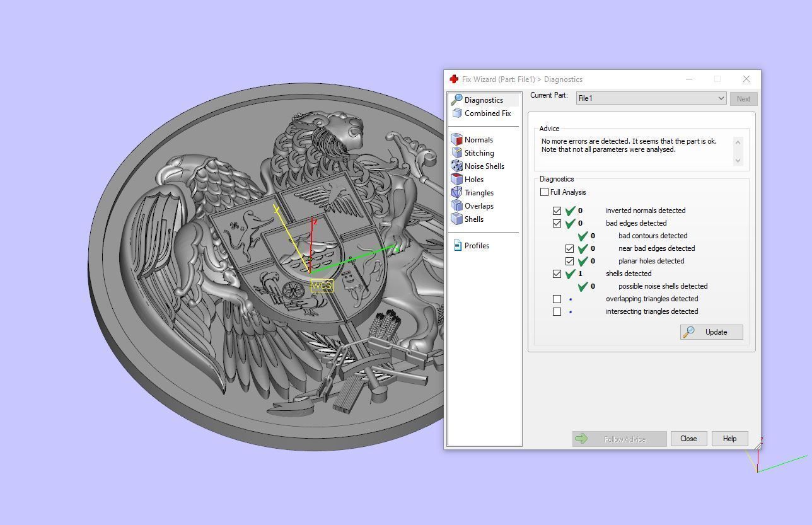Go to Noise Shells page

click(484, 166)
